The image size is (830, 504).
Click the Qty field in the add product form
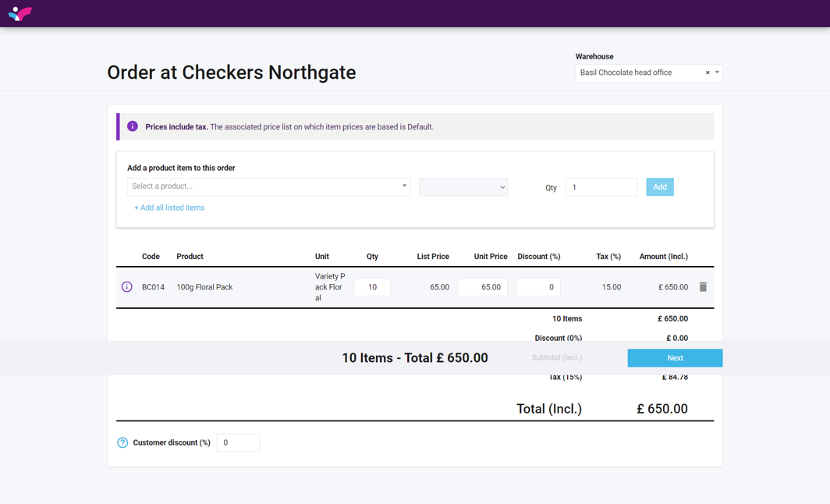(601, 187)
